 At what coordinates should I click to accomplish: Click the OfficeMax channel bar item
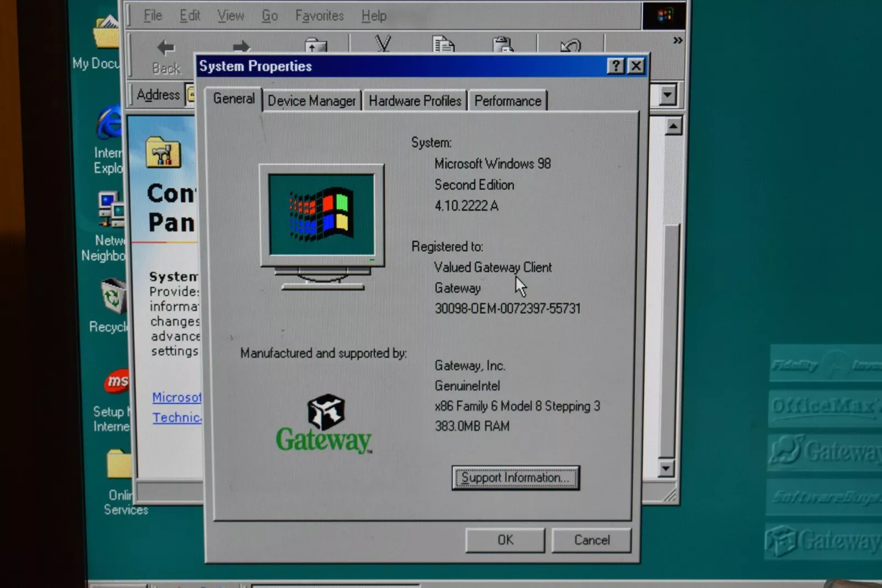(x=825, y=407)
